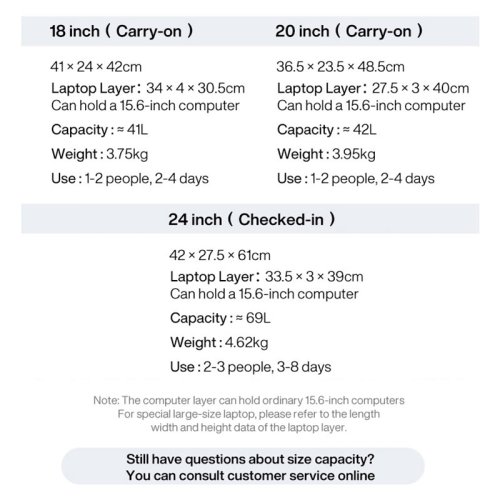
Task: Select Laptop Layer 33.5 × 3 × 39cm line
Action: coord(266,277)
